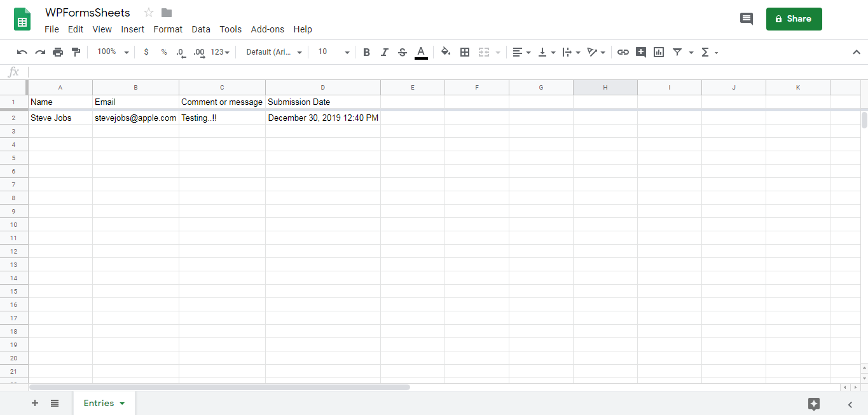
Task: Click the WPFormsSheets document title
Action: click(x=88, y=13)
